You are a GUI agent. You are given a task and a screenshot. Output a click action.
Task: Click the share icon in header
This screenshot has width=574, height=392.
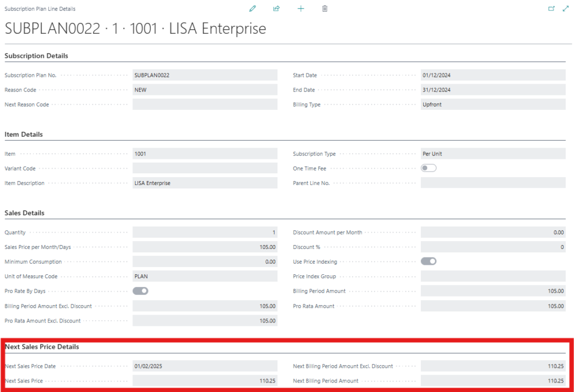pos(276,9)
